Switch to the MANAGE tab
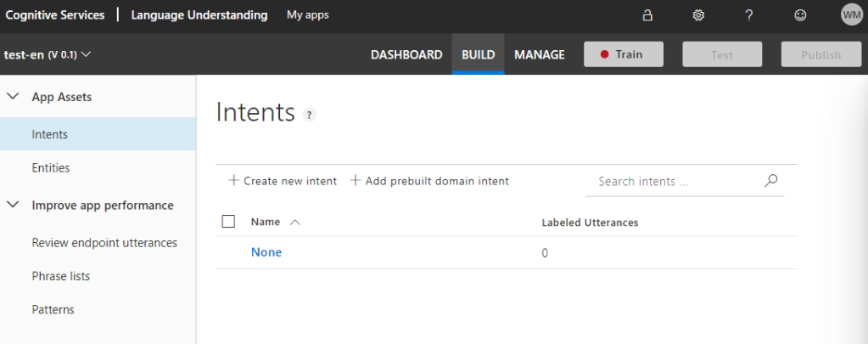The image size is (868, 344). tap(539, 54)
